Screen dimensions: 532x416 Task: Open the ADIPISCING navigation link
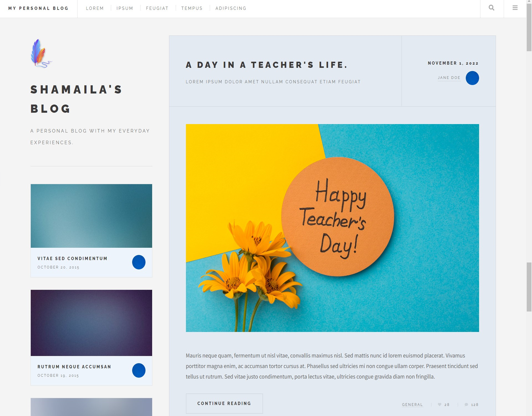click(x=231, y=8)
